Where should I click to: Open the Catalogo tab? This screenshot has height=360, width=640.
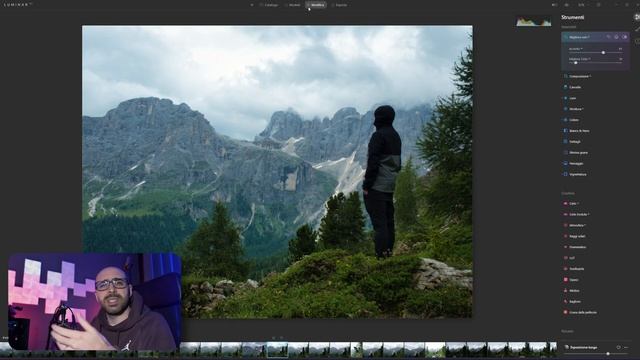[269, 5]
